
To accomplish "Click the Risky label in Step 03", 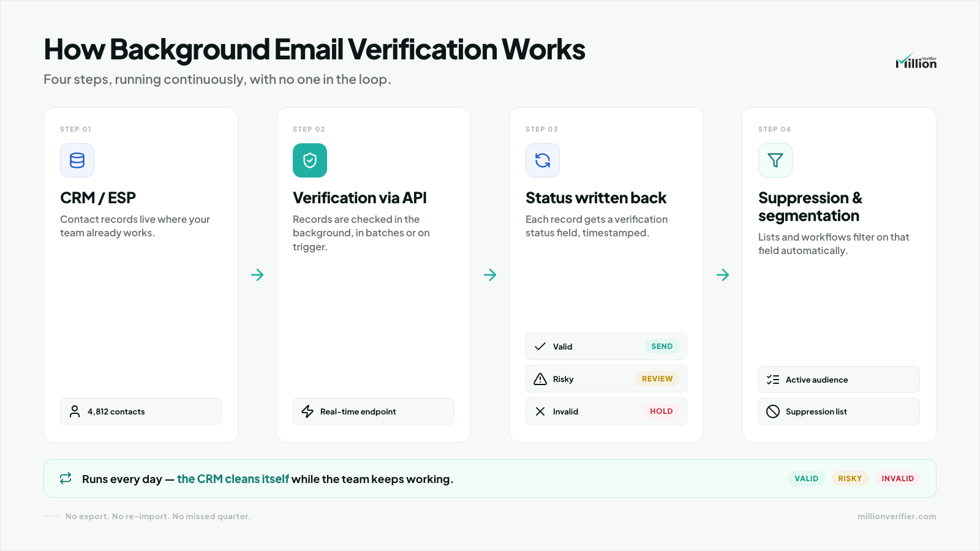I will 563,379.
